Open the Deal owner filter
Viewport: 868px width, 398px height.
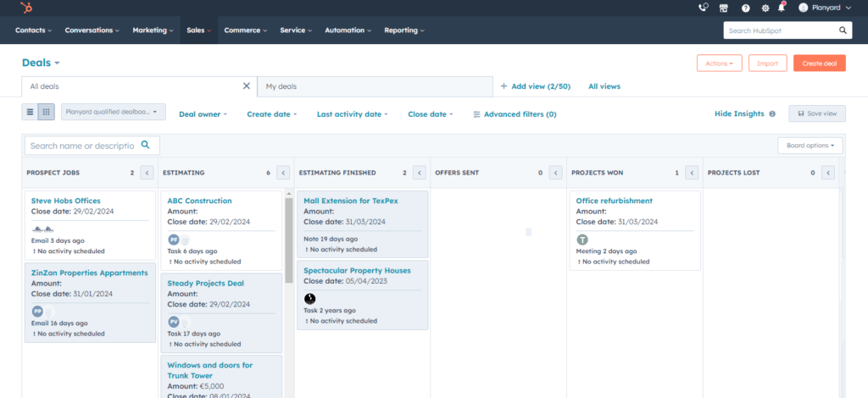(x=203, y=113)
